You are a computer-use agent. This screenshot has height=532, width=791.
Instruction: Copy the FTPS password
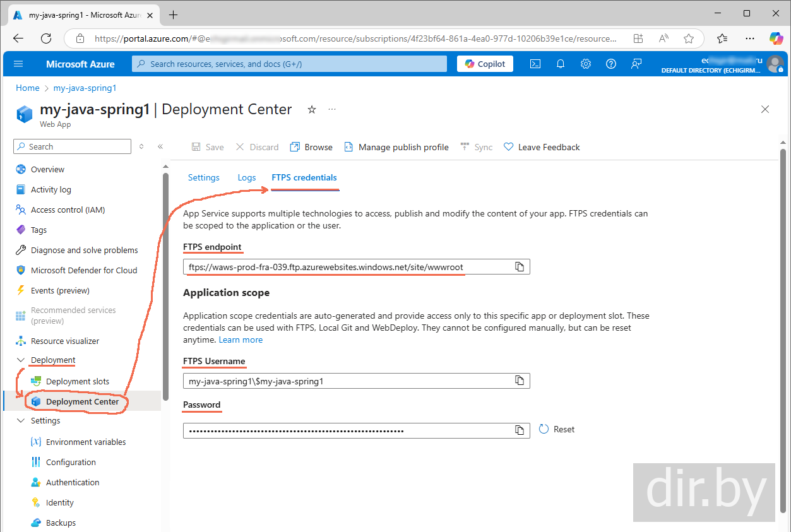point(519,430)
